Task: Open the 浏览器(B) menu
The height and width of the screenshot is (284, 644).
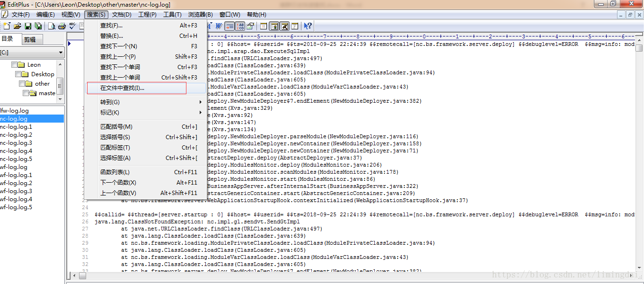Action: [201, 15]
